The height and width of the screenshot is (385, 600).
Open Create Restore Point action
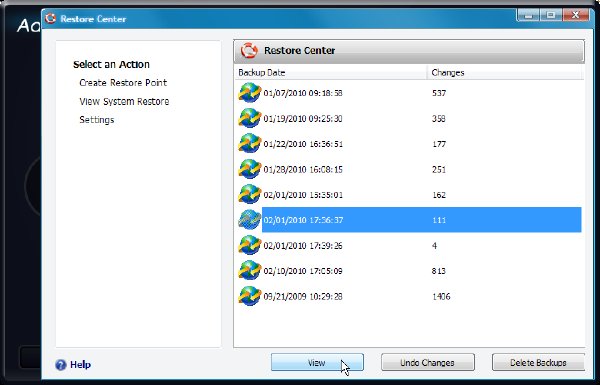tap(123, 83)
